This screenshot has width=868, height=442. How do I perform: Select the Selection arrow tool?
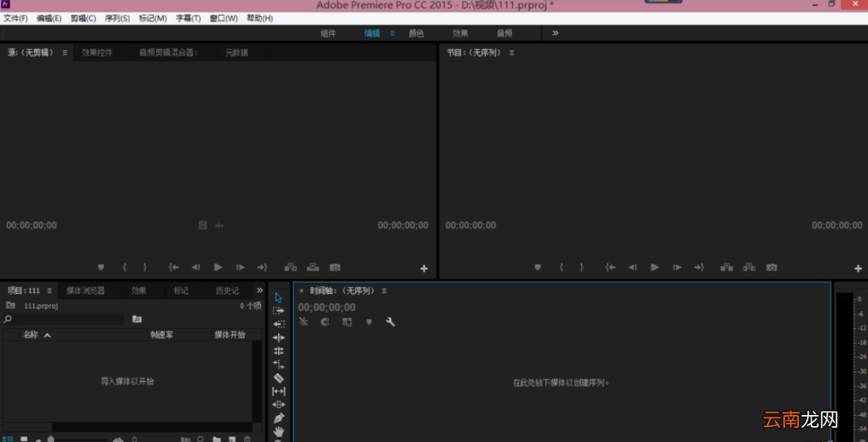click(x=278, y=298)
